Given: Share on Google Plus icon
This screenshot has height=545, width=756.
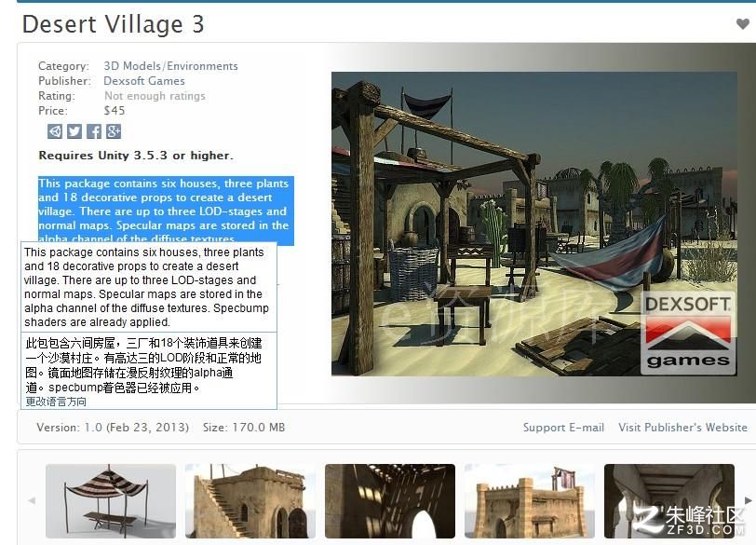Looking at the screenshot, I should 114,131.
